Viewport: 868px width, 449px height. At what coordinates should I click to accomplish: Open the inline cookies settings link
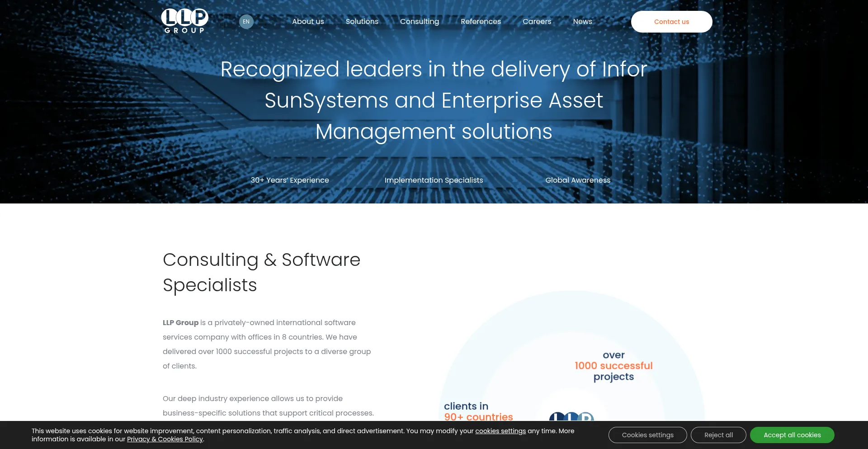click(500, 431)
